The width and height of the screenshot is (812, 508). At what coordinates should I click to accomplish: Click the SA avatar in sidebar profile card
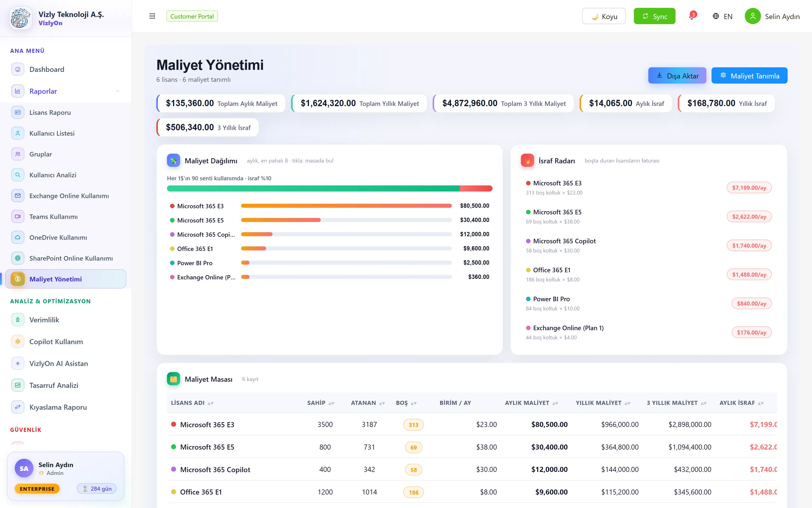point(24,468)
